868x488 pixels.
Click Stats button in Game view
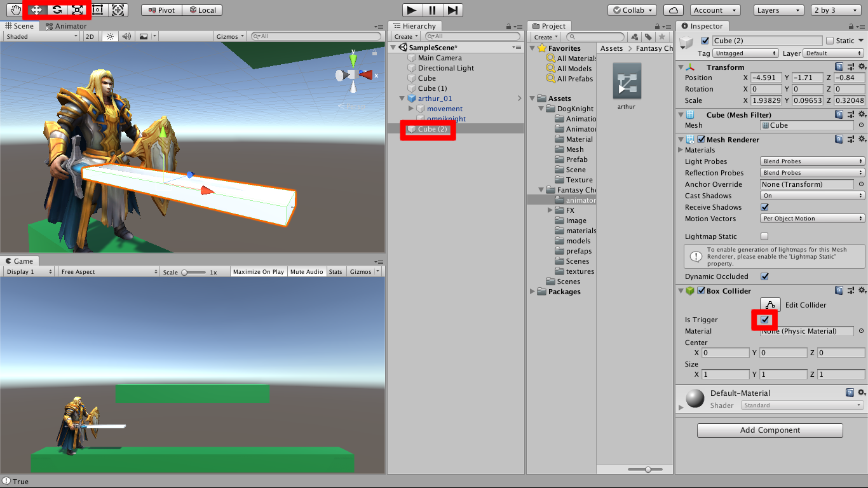click(336, 271)
